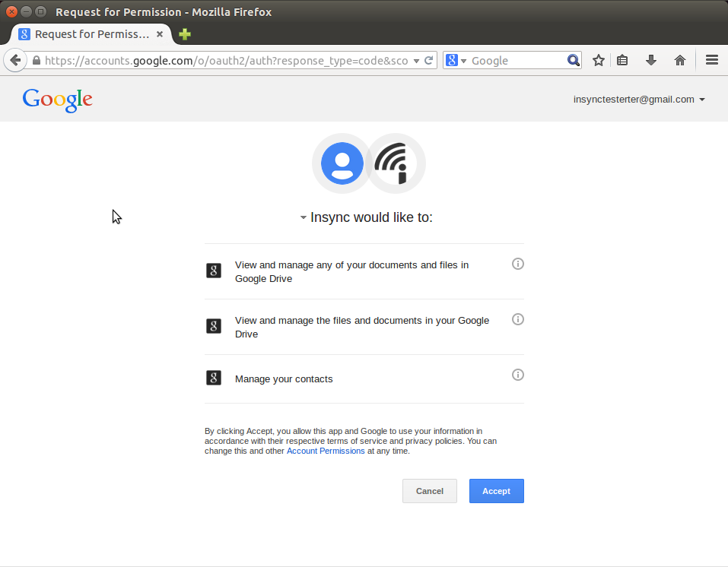This screenshot has height=567, width=728.
Task: Bookmark this page with the star icon
Action: (x=599, y=60)
